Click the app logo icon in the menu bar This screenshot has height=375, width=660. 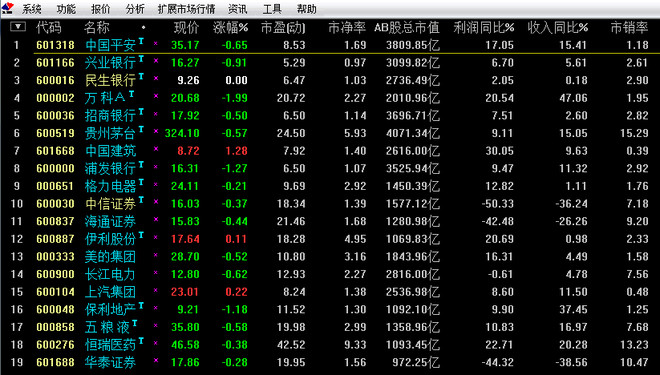tap(7, 8)
